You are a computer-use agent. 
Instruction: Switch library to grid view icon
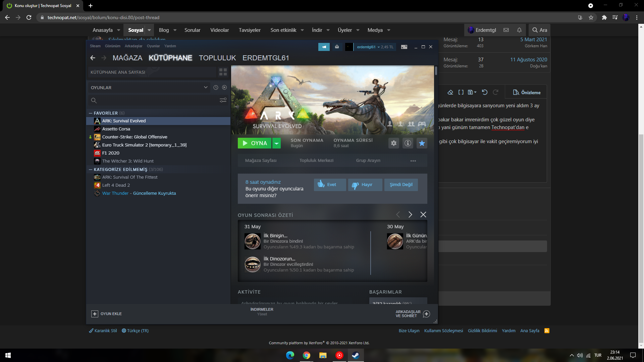pyautogui.click(x=223, y=72)
